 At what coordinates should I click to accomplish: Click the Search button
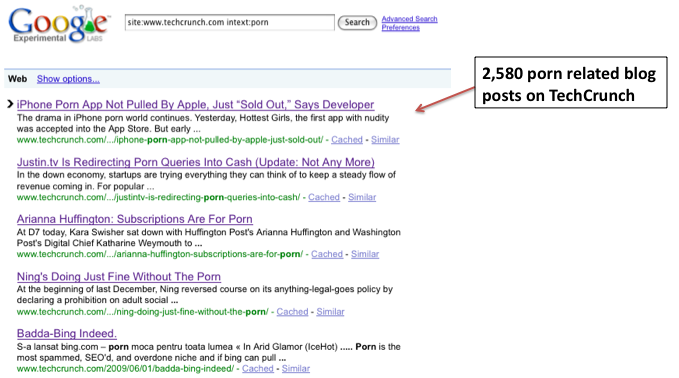click(357, 22)
